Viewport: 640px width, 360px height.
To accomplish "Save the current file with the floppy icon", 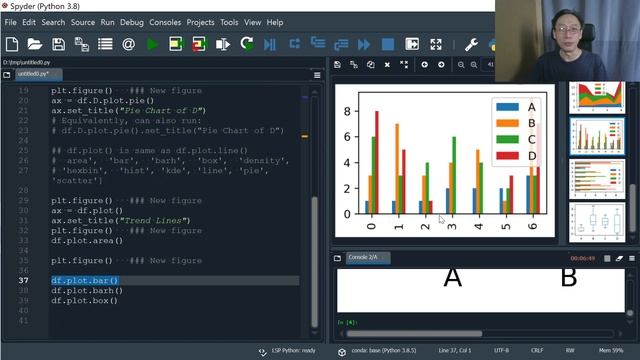I will pyautogui.click(x=58, y=44).
